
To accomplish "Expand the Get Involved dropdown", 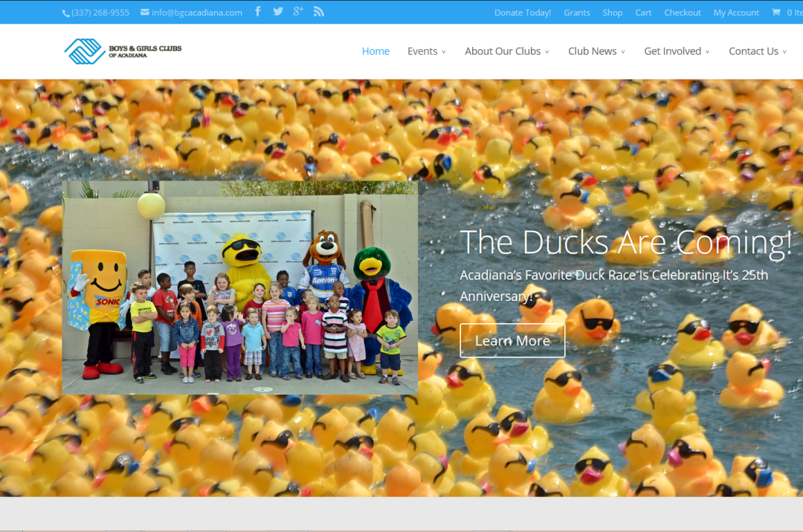I will (x=673, y=51).
